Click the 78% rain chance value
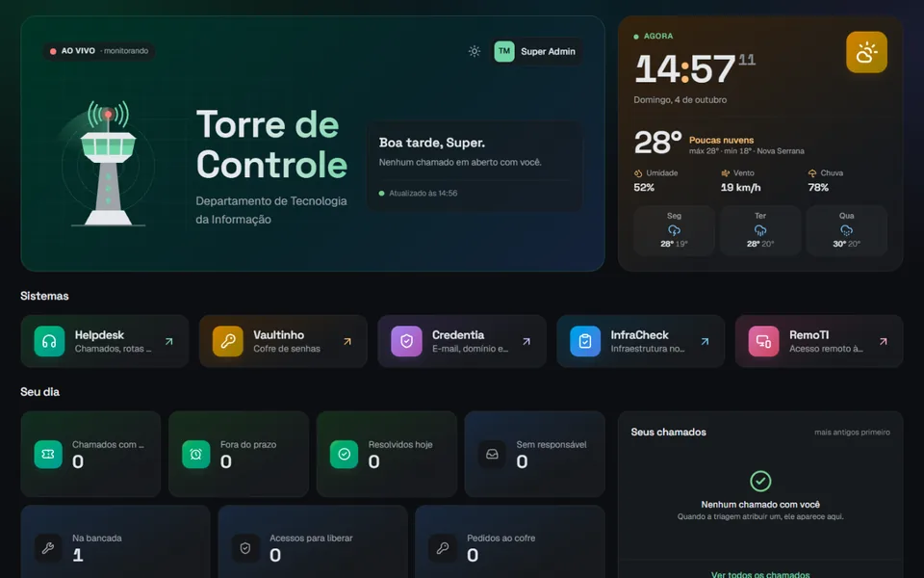The image size is (924, 578). pos(818,188)
